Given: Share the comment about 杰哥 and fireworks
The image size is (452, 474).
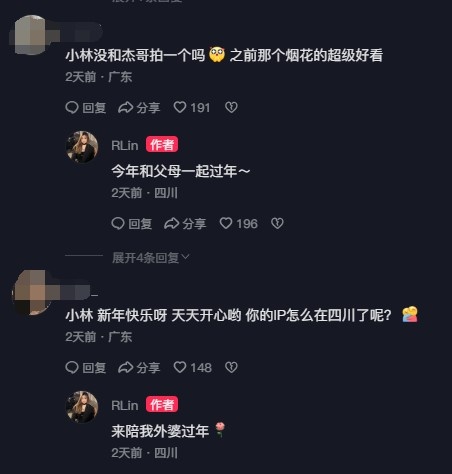Looking at the screenshot, I should click(139, 107).
